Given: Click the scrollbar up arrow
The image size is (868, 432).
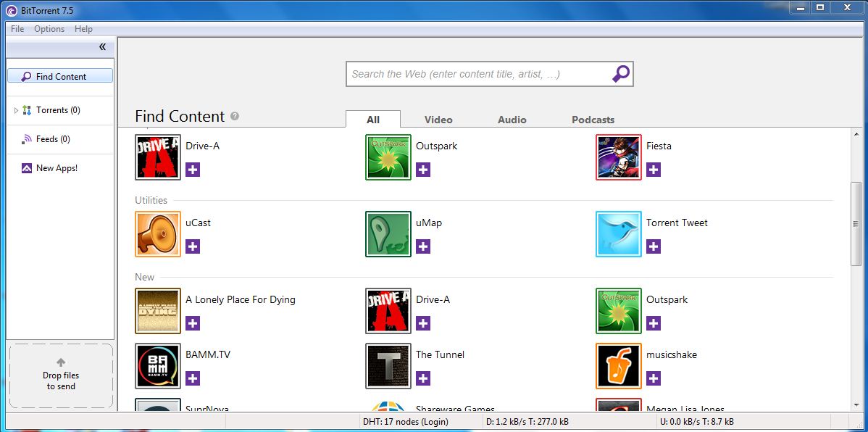Looking at the screenshot, I should tap(856, 135).
